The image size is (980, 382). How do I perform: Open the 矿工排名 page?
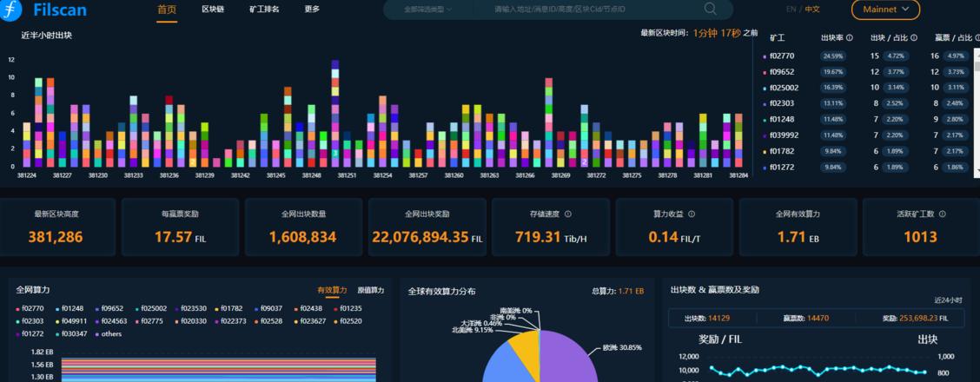click(x=264, y=10)
